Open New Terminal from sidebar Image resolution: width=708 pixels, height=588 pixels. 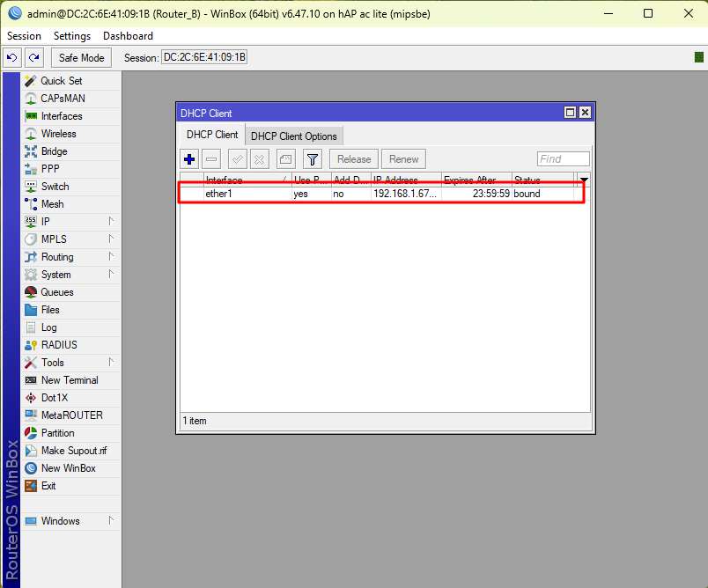coord(69,380)
